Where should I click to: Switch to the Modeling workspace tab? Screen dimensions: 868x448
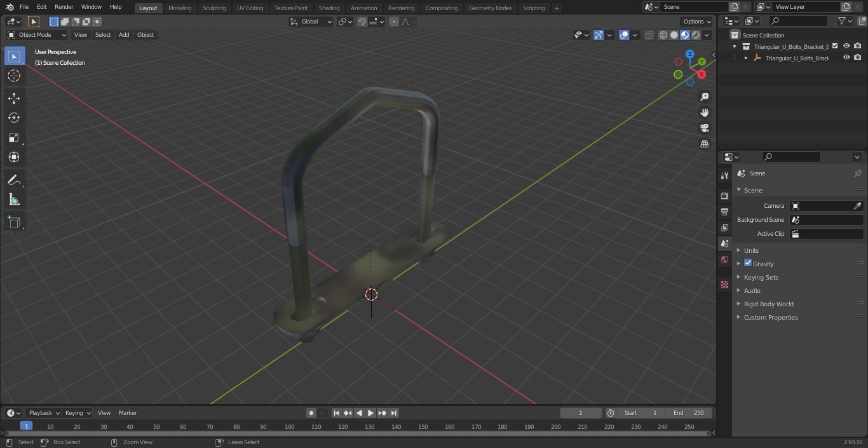(180, 8)
